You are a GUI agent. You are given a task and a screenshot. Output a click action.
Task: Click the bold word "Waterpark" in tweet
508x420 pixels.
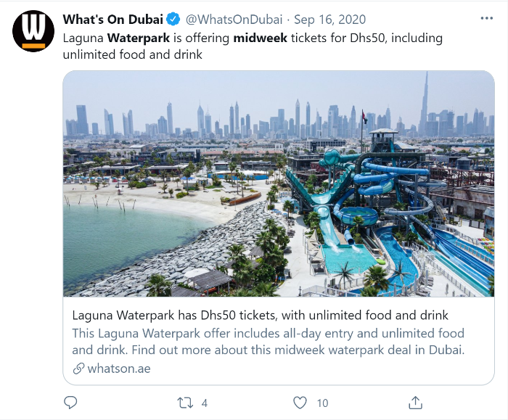[139, 38]
